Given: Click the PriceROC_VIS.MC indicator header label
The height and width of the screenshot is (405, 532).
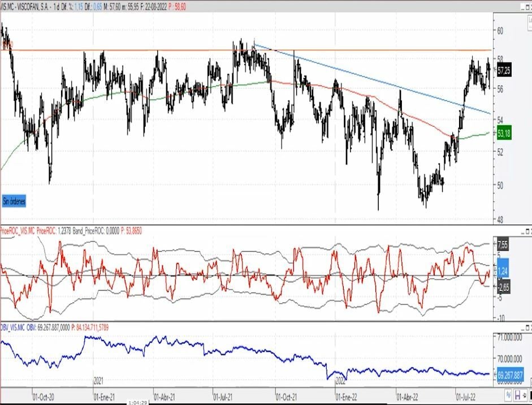Looking at the screenshot, I should [x=18, y=231].
